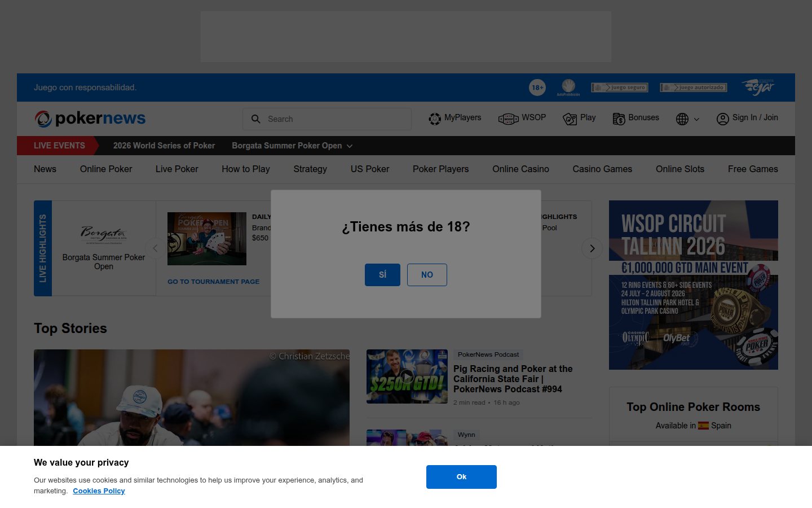Decline age with the NO button

point(427,275)
